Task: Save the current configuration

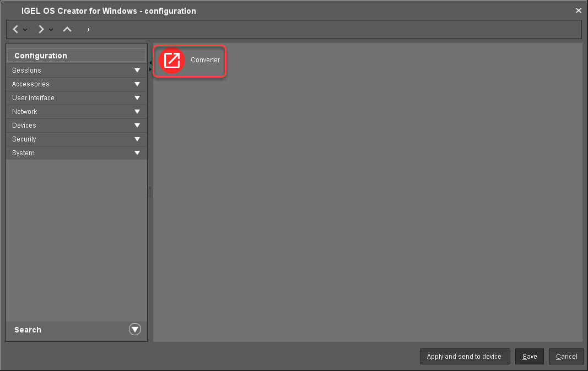Action: 529,356
